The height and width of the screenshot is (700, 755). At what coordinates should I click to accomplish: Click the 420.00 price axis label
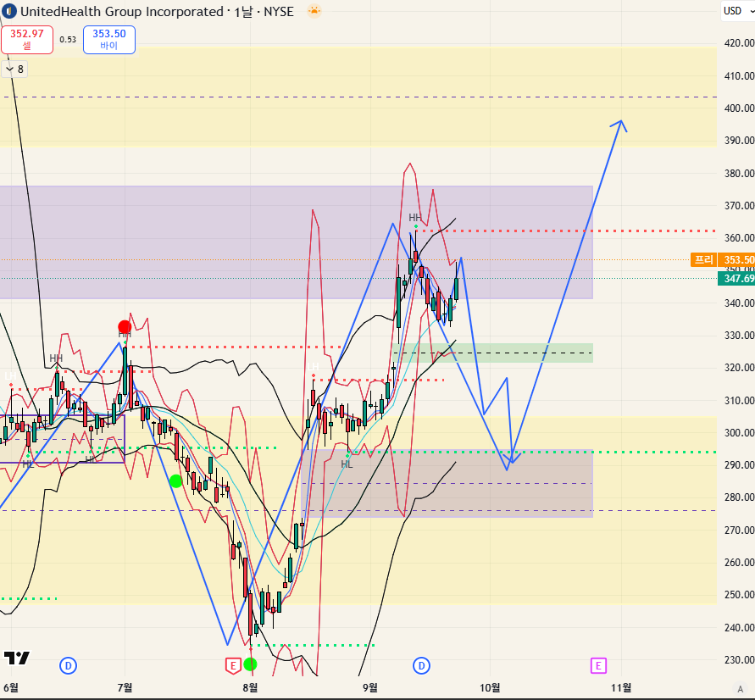coord(739,43)
